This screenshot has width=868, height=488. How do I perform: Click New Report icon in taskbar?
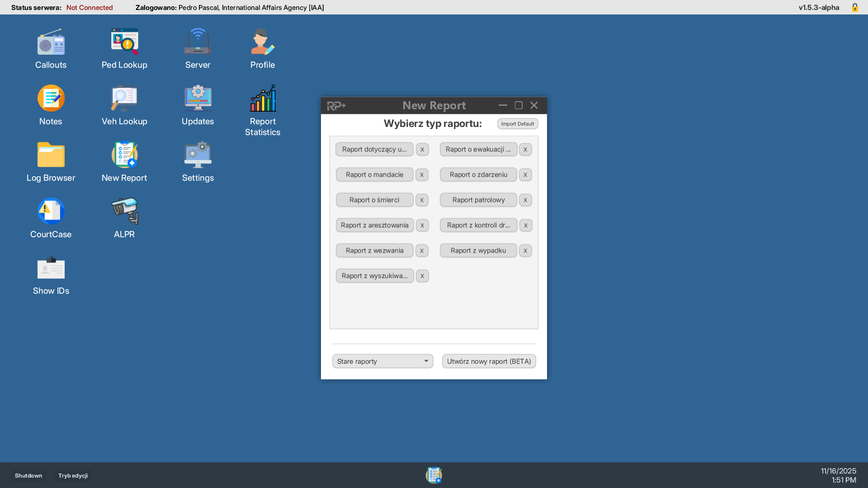[434, 475]
